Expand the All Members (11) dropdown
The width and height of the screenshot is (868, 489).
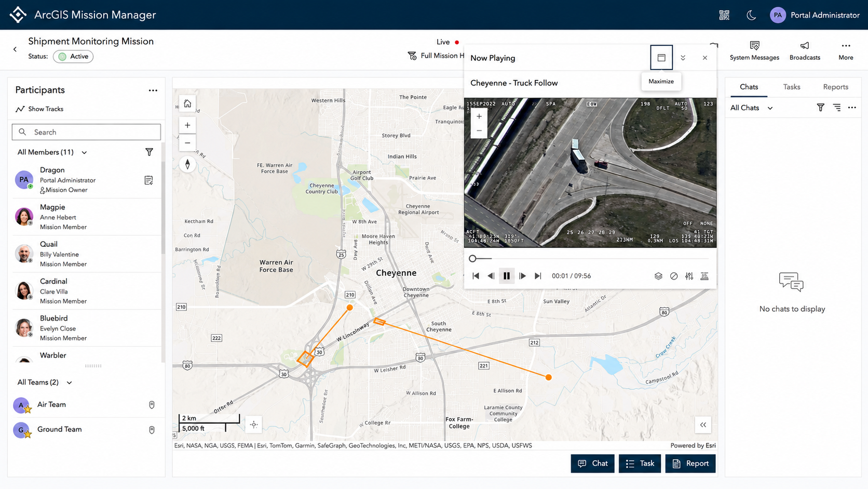[x=52, y=152]
